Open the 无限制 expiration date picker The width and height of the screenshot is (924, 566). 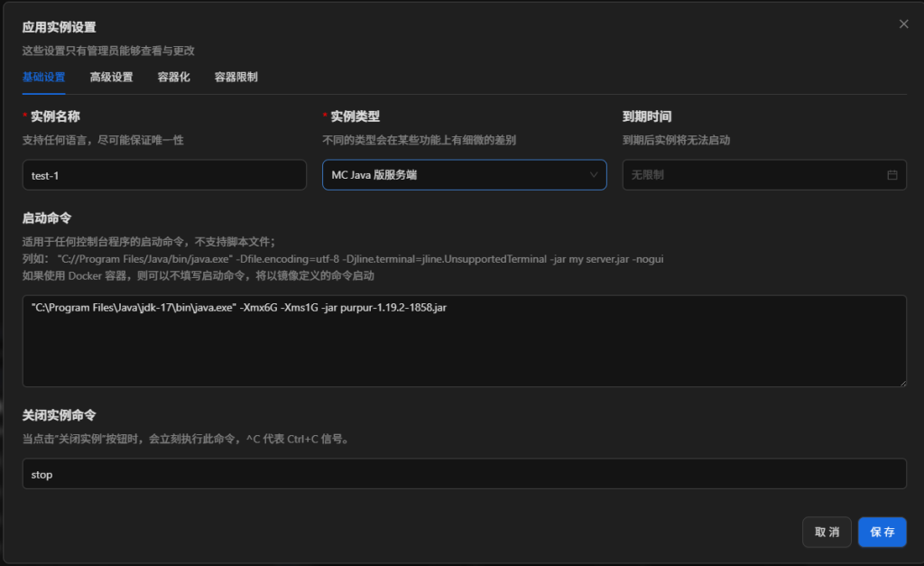coord(749,175)
